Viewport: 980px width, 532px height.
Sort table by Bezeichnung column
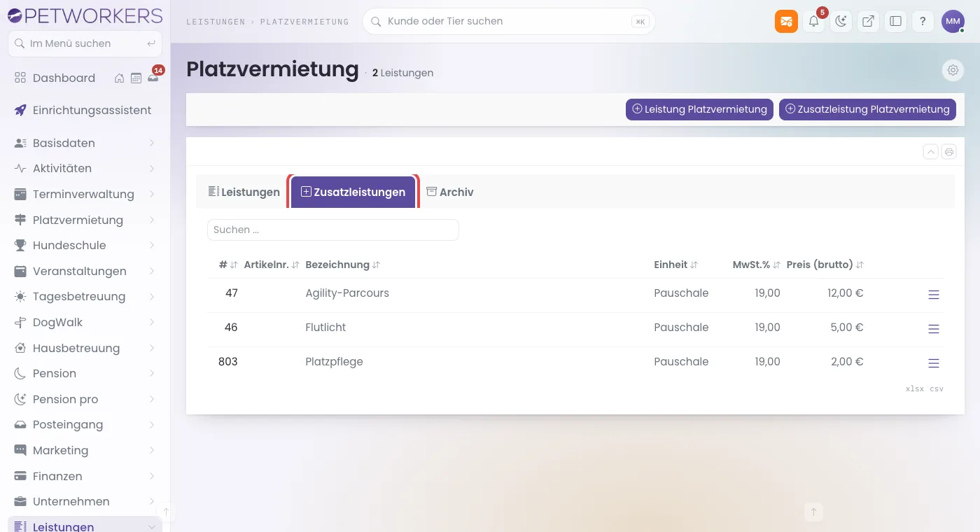coord(343,265)
